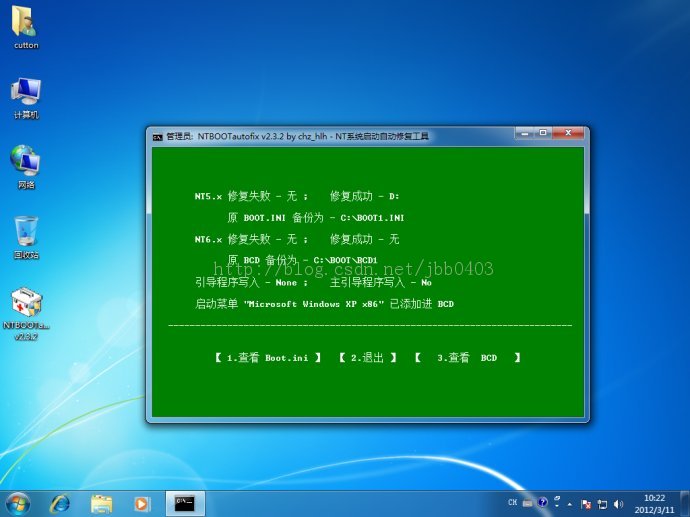Show hidden tray icons arrow

(x=570, y=504)
